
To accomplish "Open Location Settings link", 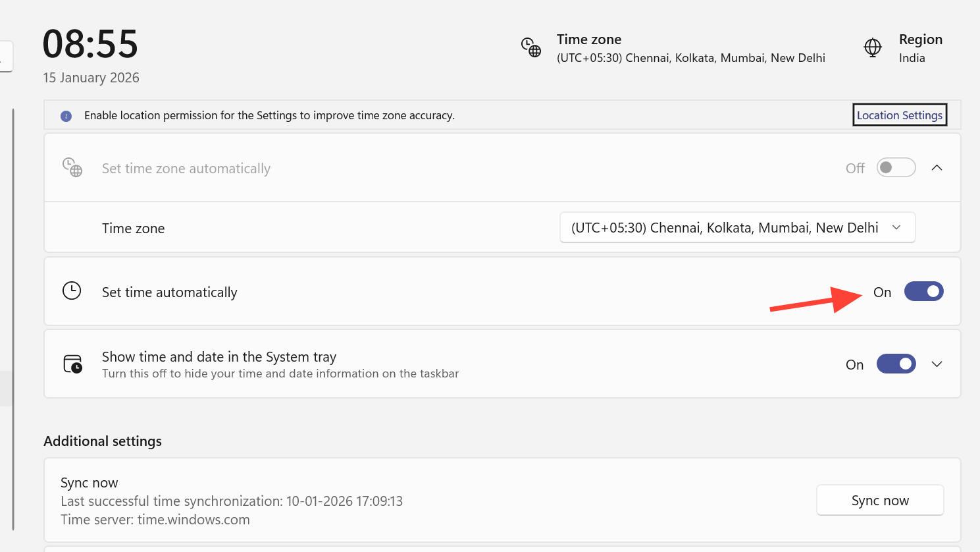I will (x=899, y=115).
